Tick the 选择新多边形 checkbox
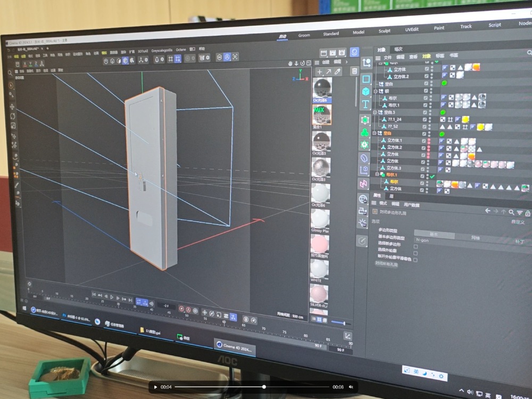Viewport: 532px width, 399px height. (x=415, y=246)
